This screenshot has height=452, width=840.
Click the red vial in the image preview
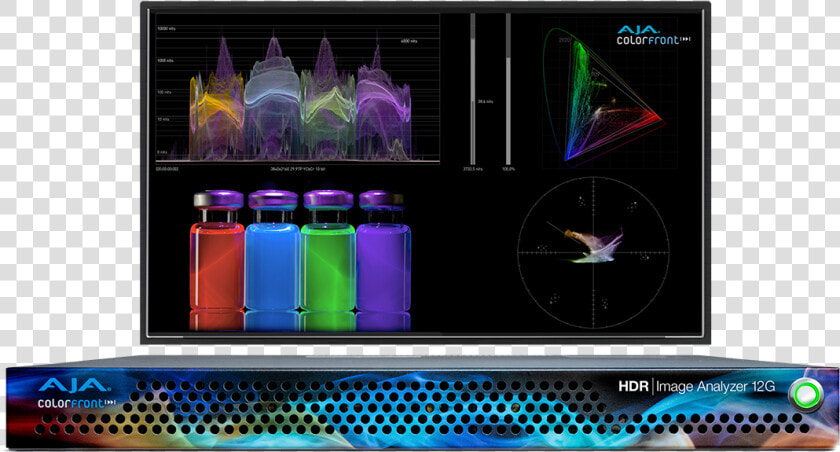[x=218, y=251]
